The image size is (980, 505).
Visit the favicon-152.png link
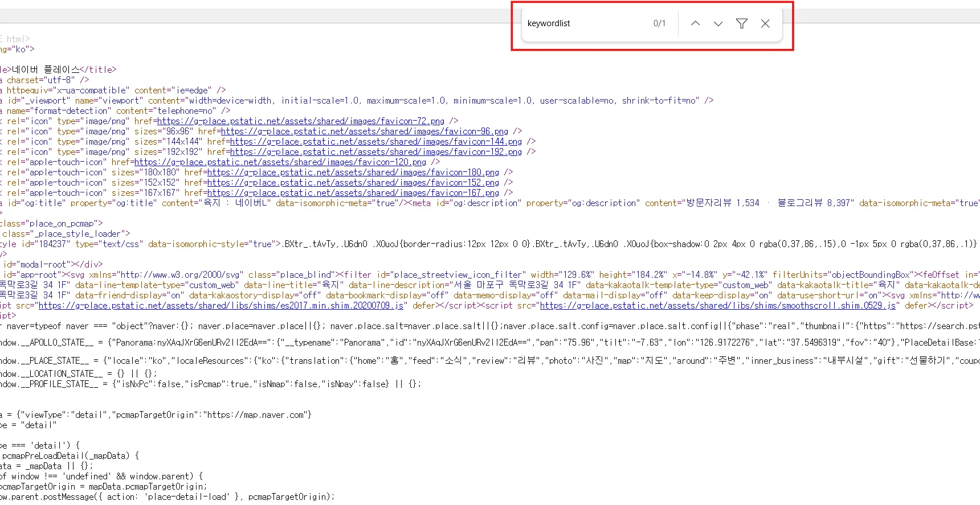click(x=353, y=183)
